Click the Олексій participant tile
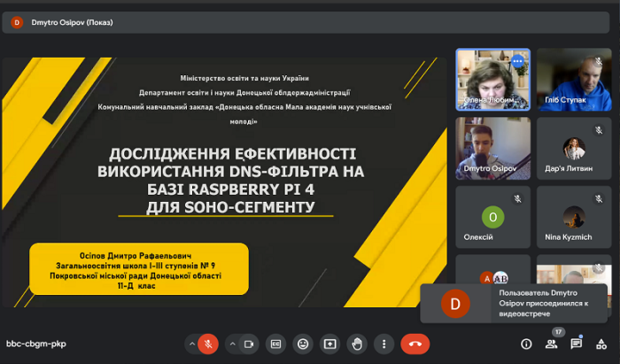The width and height of the screenshot is (620, 364). [492, 217]
